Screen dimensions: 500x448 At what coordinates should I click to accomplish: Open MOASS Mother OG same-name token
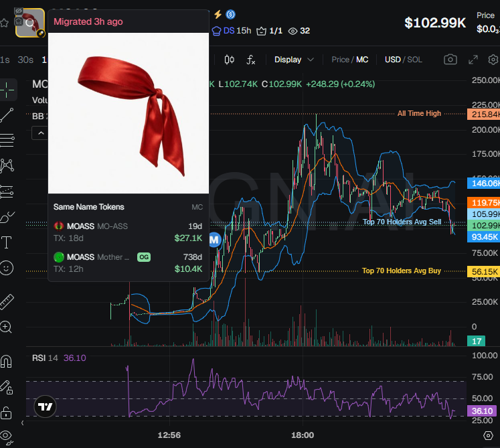[x=128, y=263]
